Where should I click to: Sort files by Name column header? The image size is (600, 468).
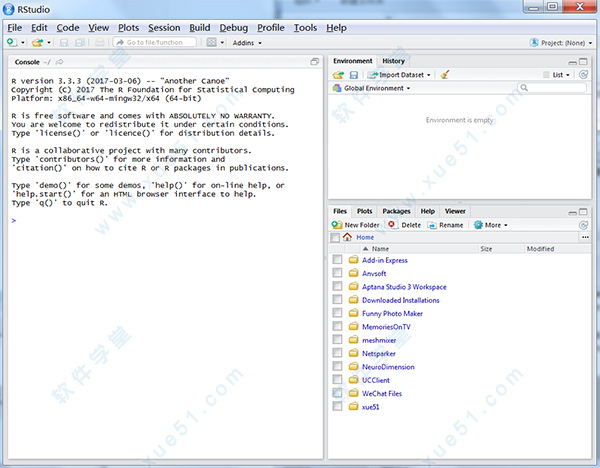(380, 249)
